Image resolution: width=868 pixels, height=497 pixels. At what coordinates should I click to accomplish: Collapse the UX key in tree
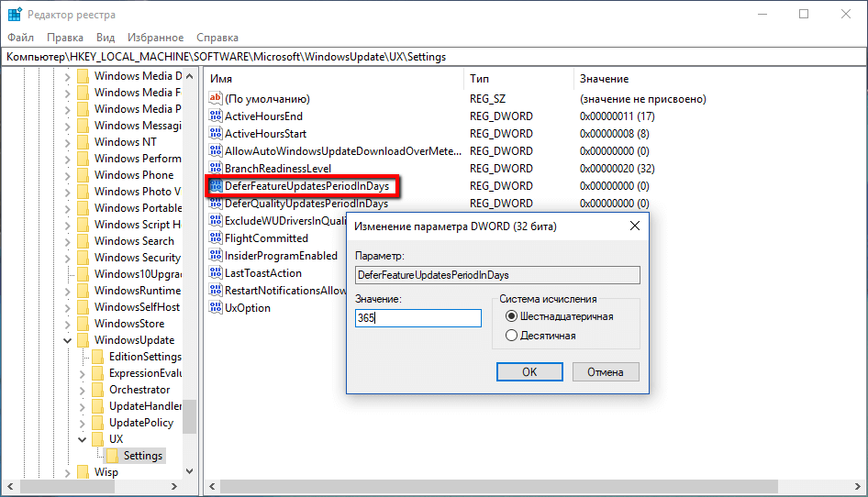82,439
